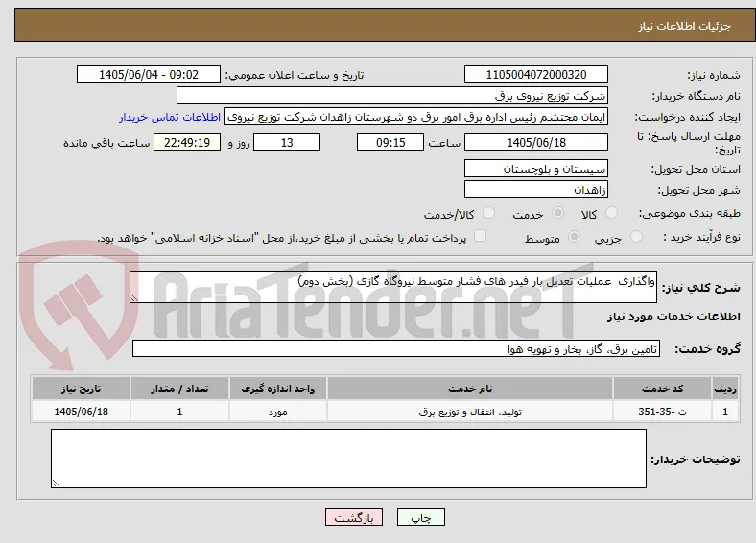Click the resize handle of description box
The image size is (756, 543).
[x=134, y=298]
